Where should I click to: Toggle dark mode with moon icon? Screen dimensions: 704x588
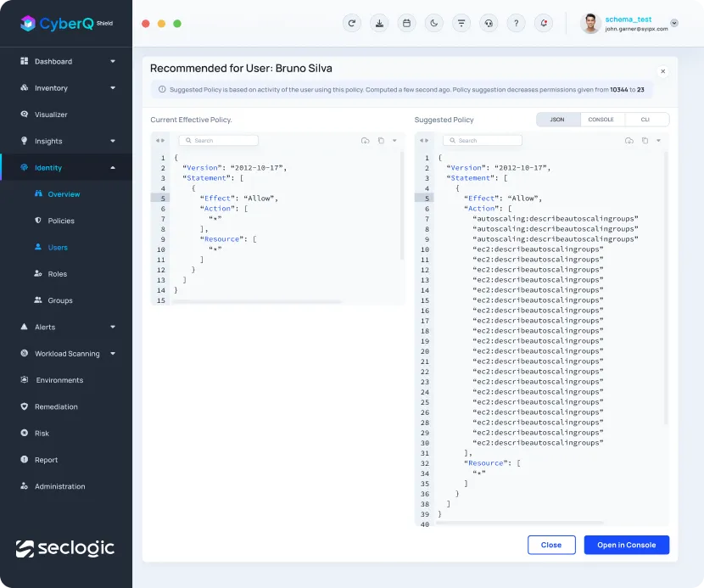coord(433,24)
